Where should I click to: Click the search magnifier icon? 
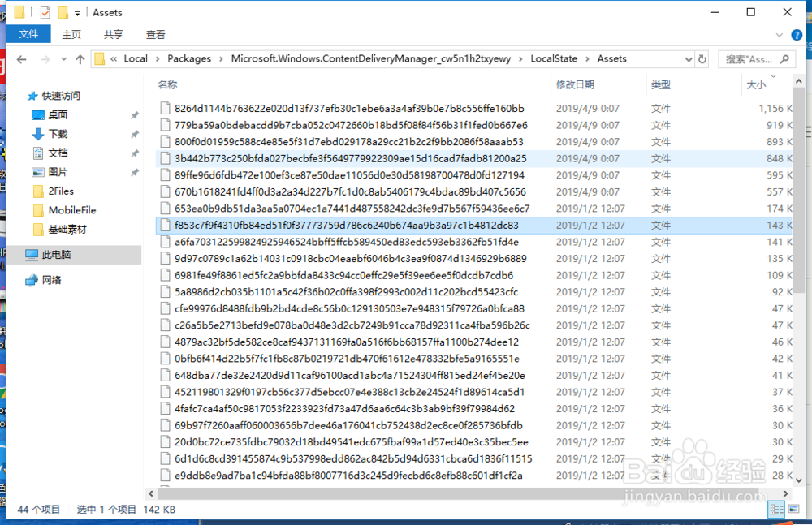(x=784, y=59)
